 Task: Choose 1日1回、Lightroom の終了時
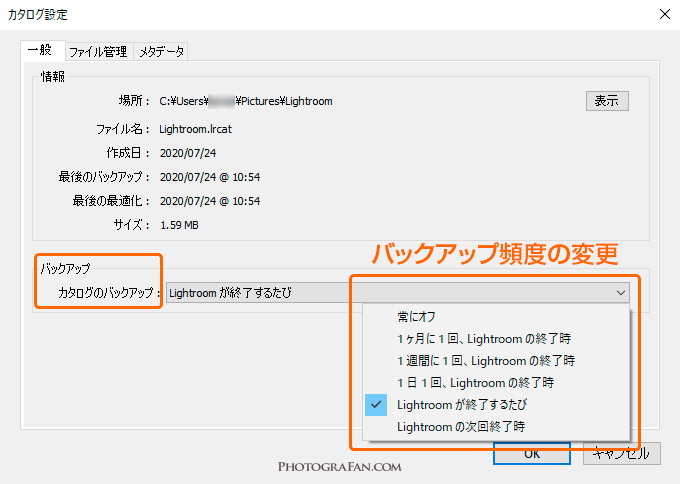click(x=496, y=383)
